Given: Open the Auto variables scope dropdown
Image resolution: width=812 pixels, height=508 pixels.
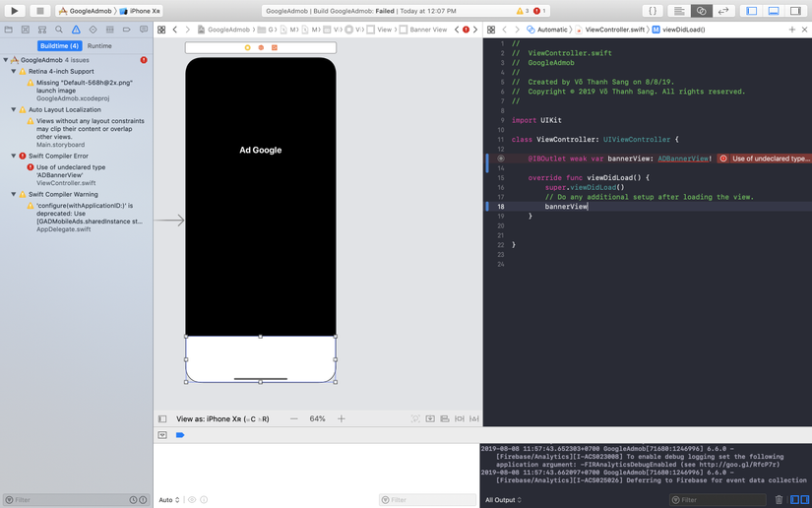Looking at the screenshot, I should [x=169, y=500].
